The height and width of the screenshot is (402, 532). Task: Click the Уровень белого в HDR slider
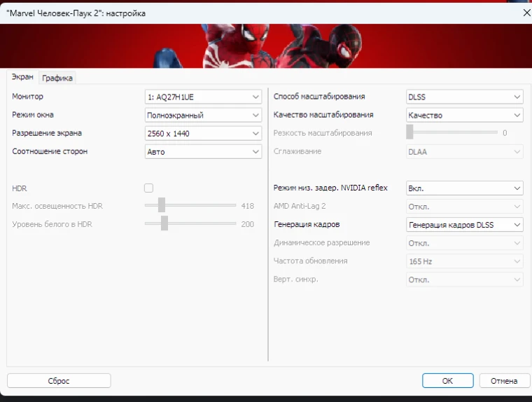point(164,223)
